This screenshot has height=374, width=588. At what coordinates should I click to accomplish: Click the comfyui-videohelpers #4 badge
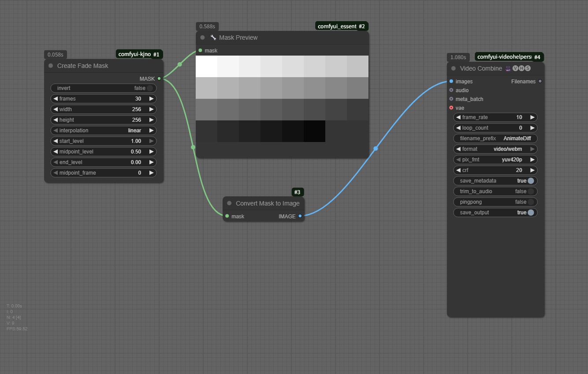[x=509, y=57]
